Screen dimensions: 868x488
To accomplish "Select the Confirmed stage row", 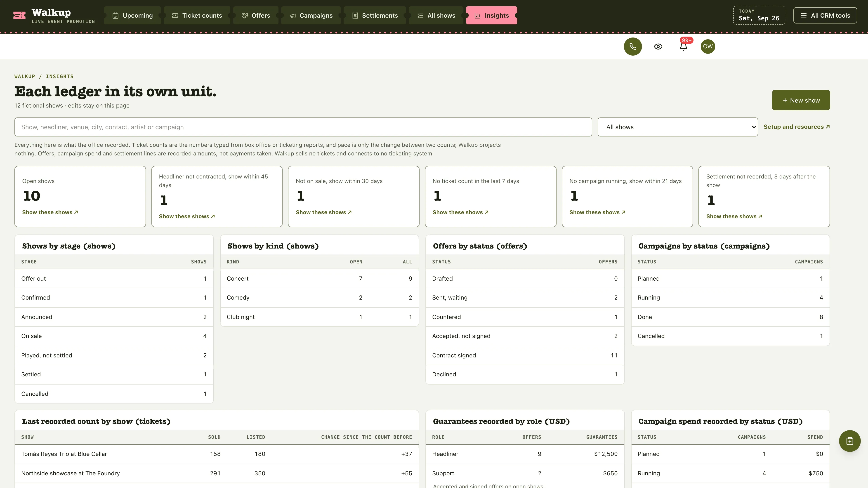I will [x=114, y=298].
